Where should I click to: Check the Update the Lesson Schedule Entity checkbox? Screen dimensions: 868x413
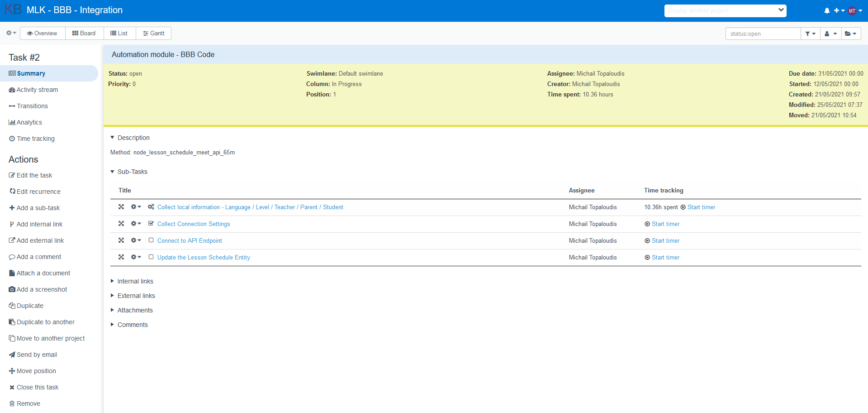(x=151, y=257)
